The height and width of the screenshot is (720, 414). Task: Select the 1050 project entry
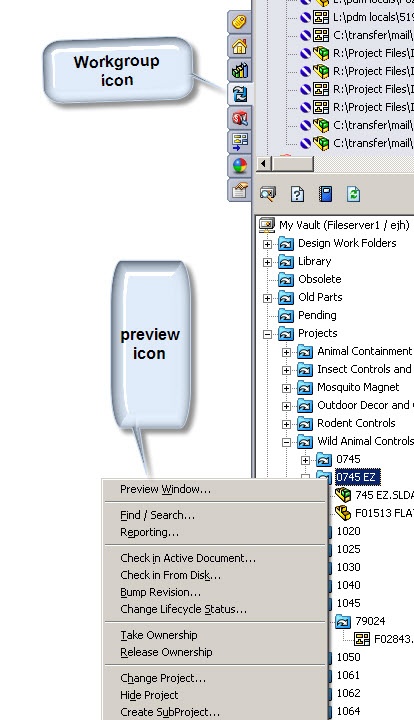point(348,657)
